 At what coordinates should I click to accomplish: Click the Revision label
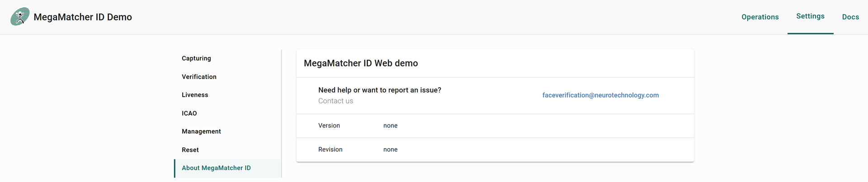point(330,149)
